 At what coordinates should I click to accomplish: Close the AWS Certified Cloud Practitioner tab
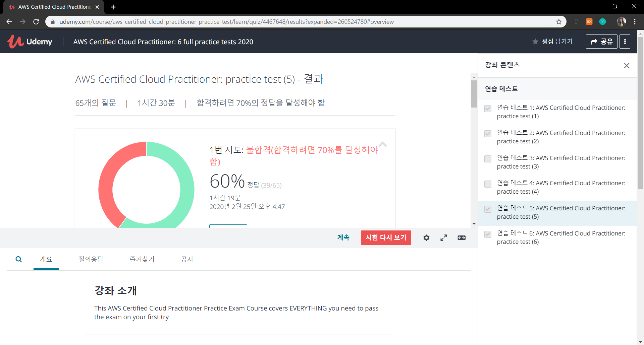97,7
